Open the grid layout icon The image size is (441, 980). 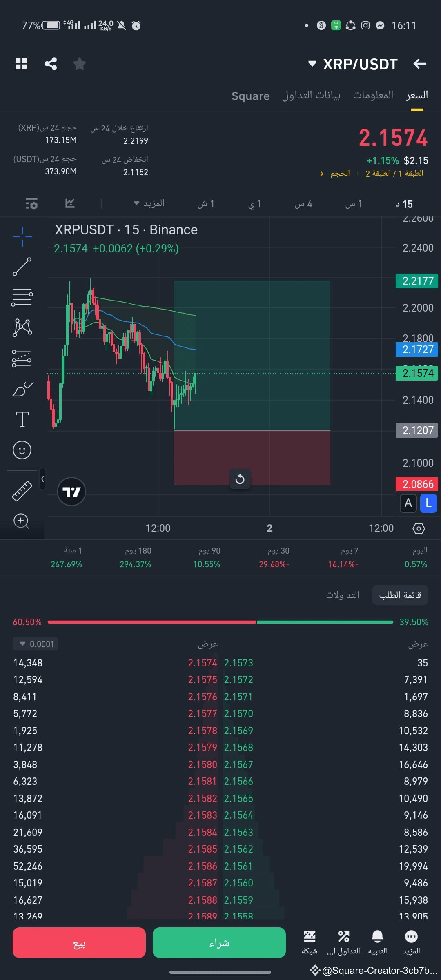tap(21, 64)
